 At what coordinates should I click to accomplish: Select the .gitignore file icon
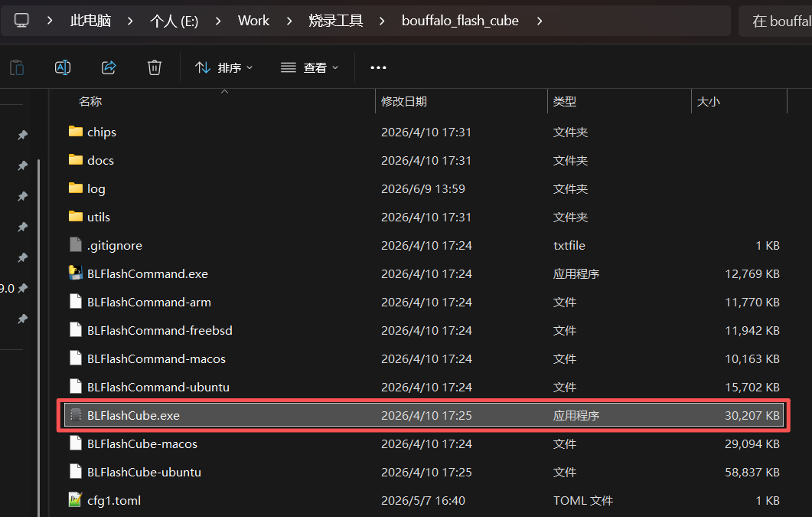pyautogui.click(x=76, y=245)
